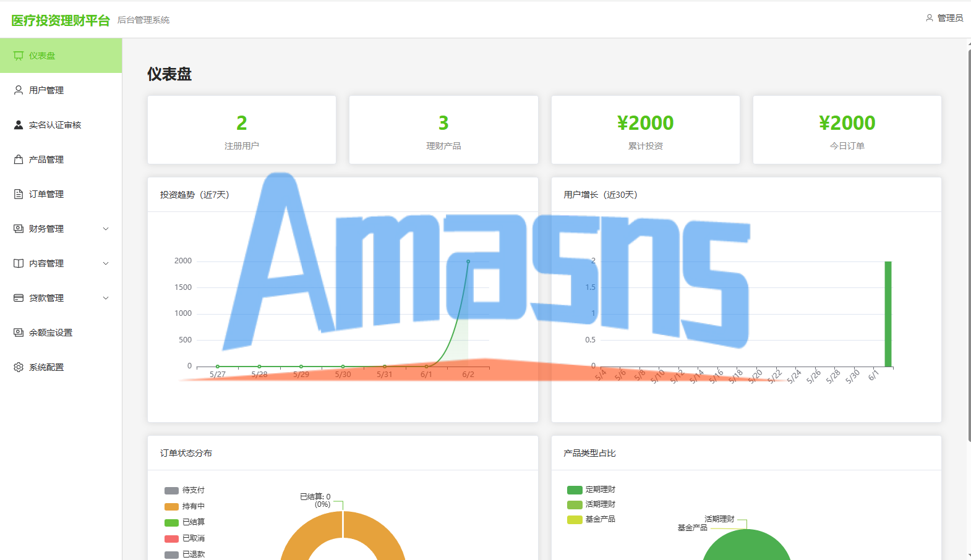Screen dimensions: 971x560
Task: Click the 今日订单 stat card
Action: [x=847, y=130]
